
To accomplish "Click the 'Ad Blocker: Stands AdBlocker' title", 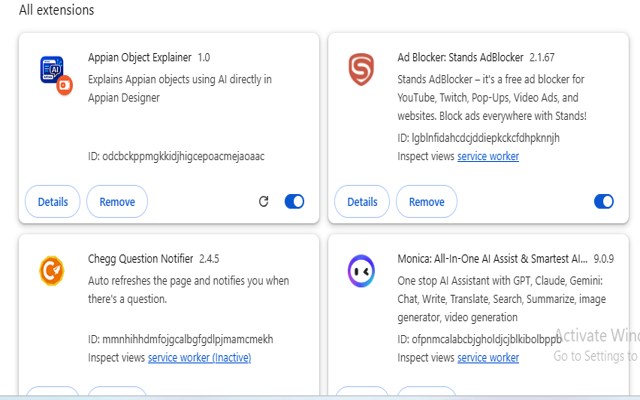I will click(460, 57).
